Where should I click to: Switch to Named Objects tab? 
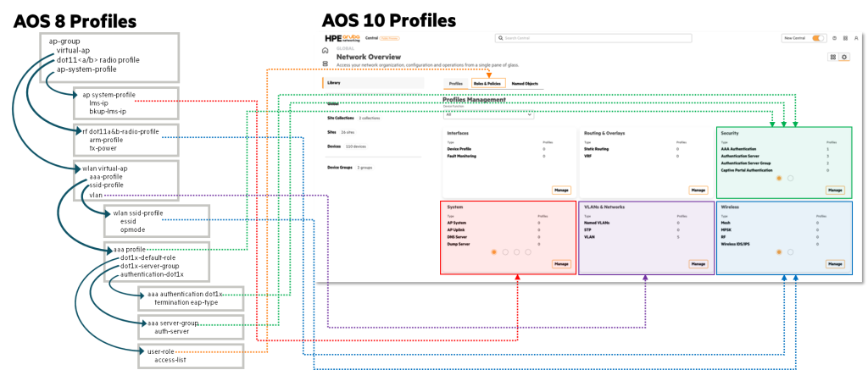pos(525,84)
